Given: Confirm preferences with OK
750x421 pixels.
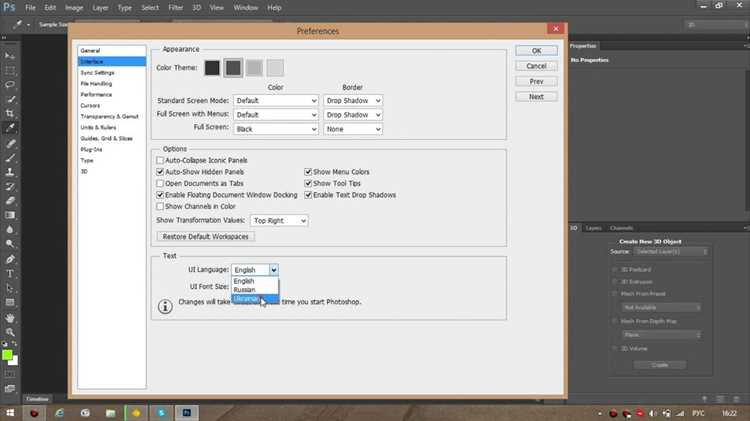Looking at the screenshot, I should tap(536, 51).
